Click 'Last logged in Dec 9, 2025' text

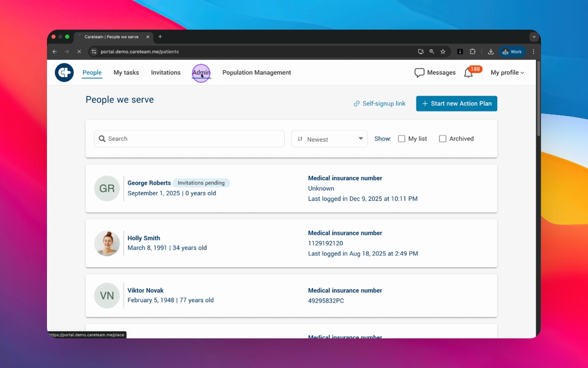[362, 199]
